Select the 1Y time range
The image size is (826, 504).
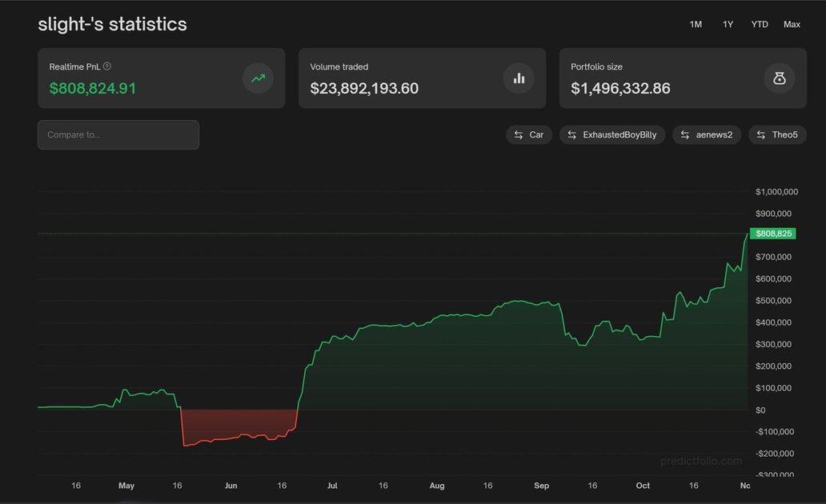coord(728,25)
